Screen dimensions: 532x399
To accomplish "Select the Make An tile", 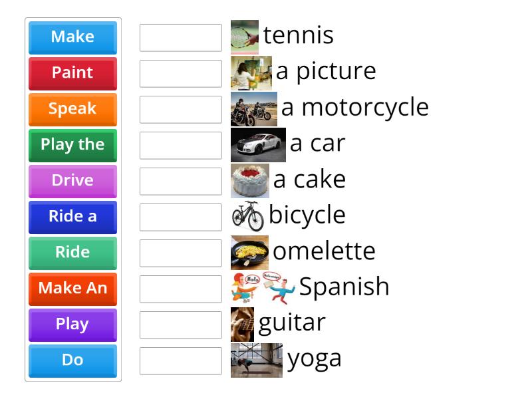I will pos(72,289).
